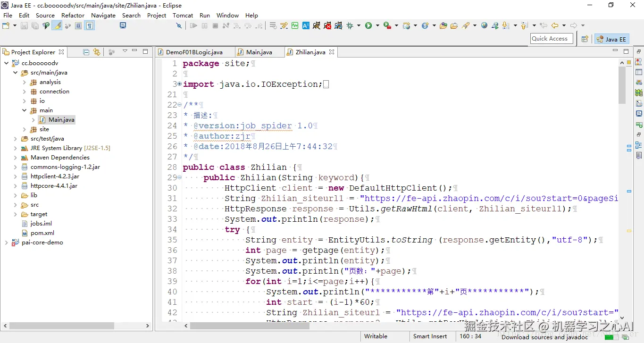Open Project Explorer view menu arrow

[125, 51]
